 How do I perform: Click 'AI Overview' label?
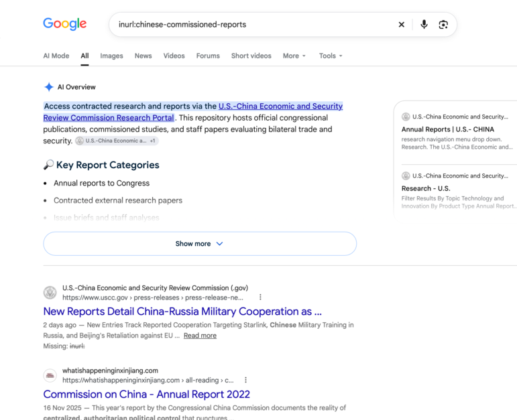[76, 87]
